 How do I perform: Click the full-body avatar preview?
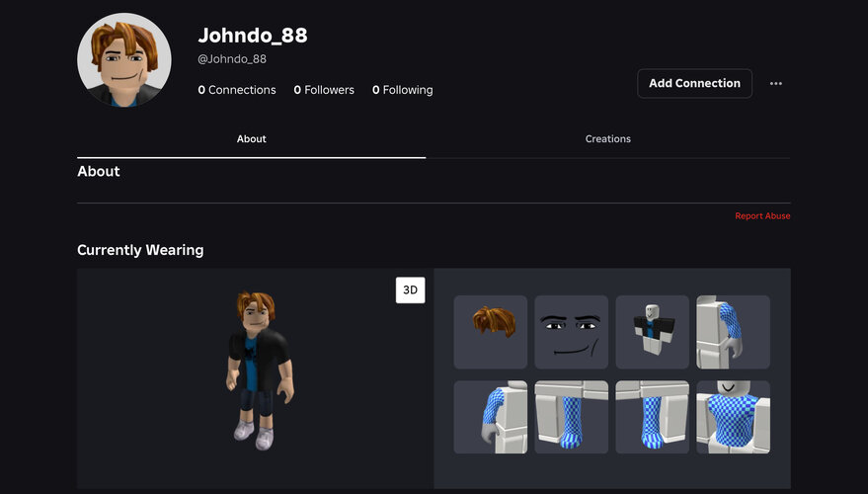click(256, 370)
